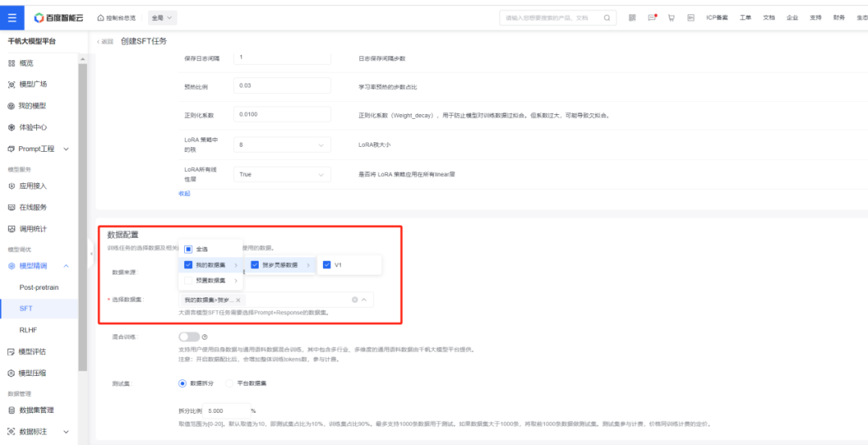Click the 返回 back link

[105, 42]
